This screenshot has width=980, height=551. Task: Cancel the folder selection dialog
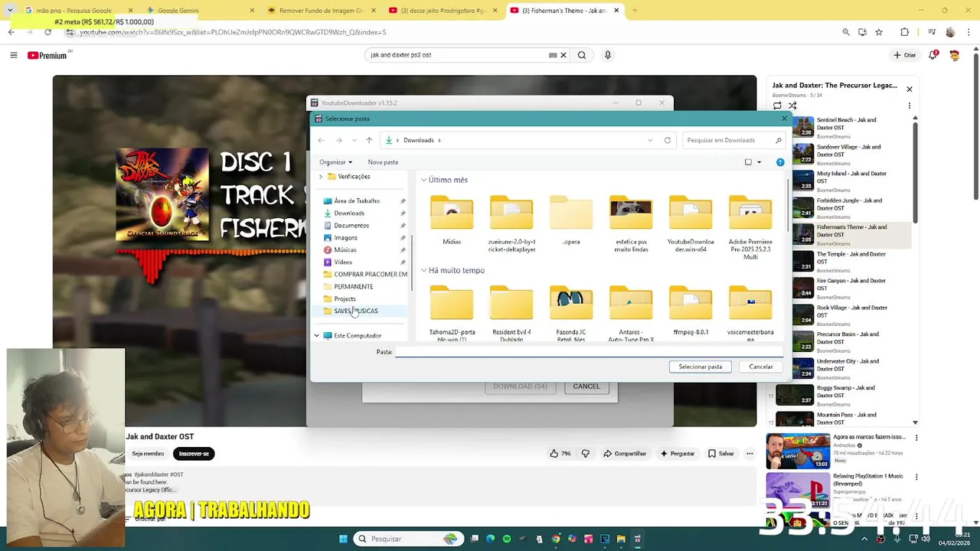[761, 367]
